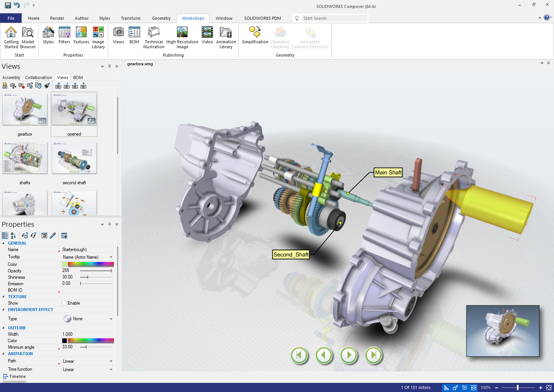The height and width of the screenshot is (392, 554).
Task: Enable the Texture Show checkbox
Action: [x=64, y=303]
